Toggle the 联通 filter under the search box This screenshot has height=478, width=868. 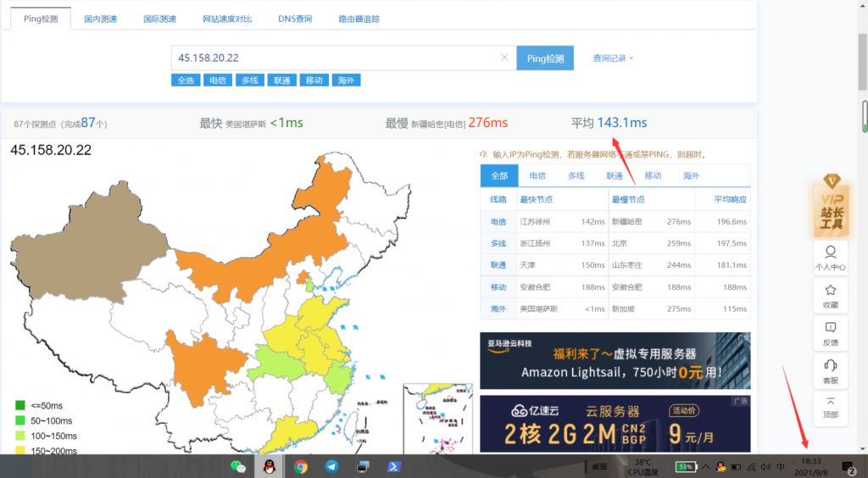pos(281,81)
